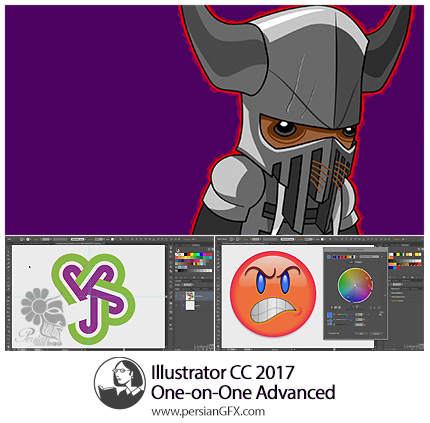
Task: Click the link harmony colors icon
Action: click(x=379, y=308)
